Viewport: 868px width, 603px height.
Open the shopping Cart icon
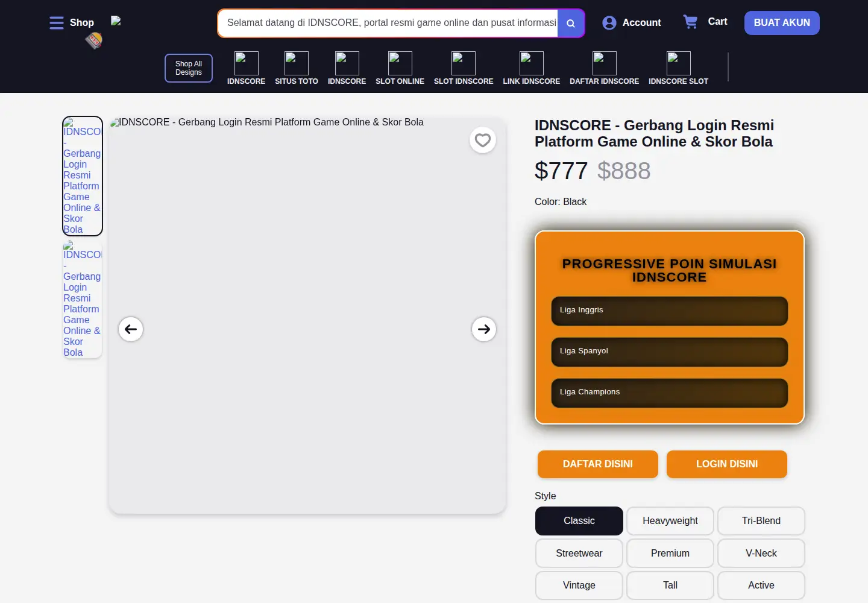(690, 22)
